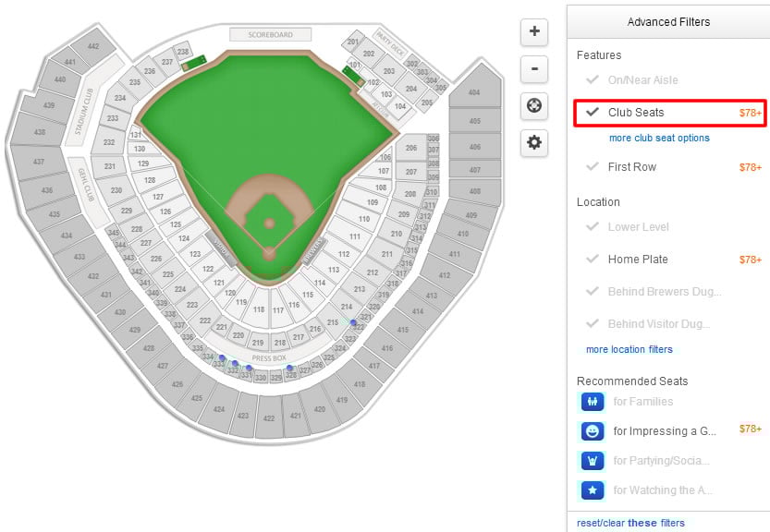Screen dimensions: 770x532
Task: Zoom out with the minus button
Action: 534,69
